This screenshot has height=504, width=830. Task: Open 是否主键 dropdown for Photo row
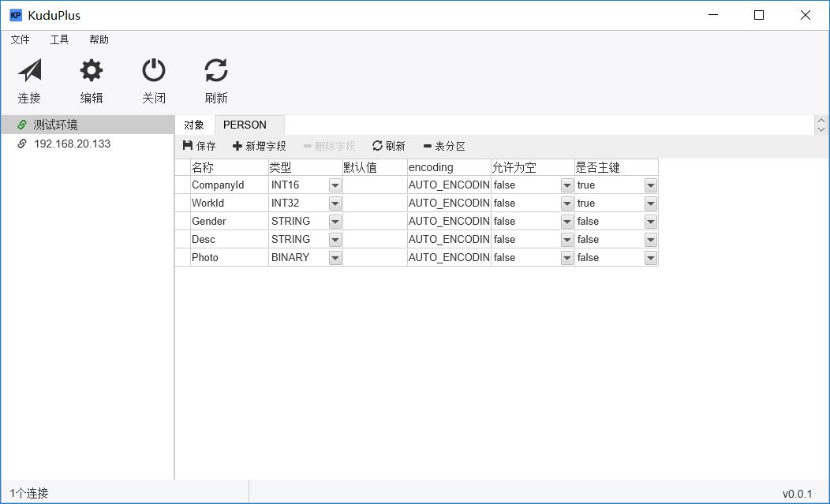651,258
